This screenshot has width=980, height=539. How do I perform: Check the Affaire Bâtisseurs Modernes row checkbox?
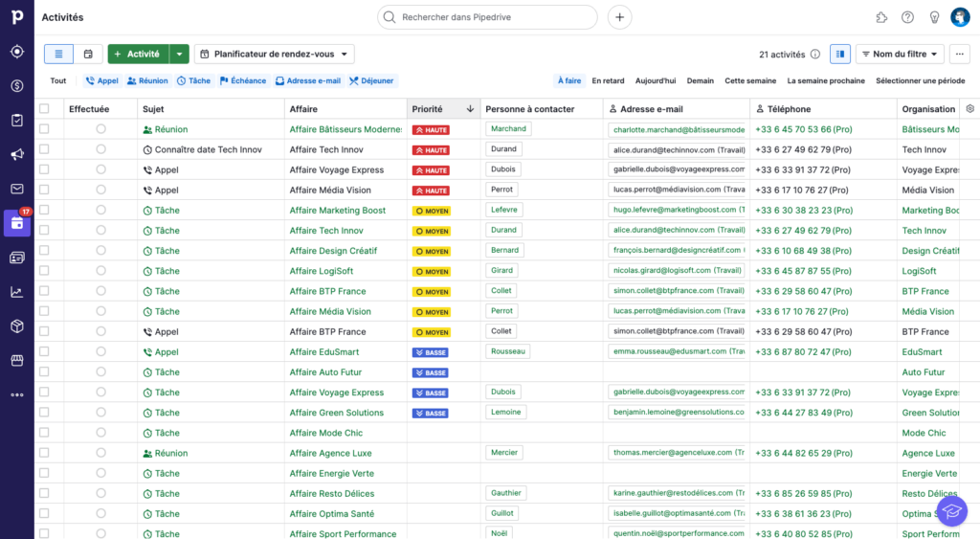[x=44, y=129]
